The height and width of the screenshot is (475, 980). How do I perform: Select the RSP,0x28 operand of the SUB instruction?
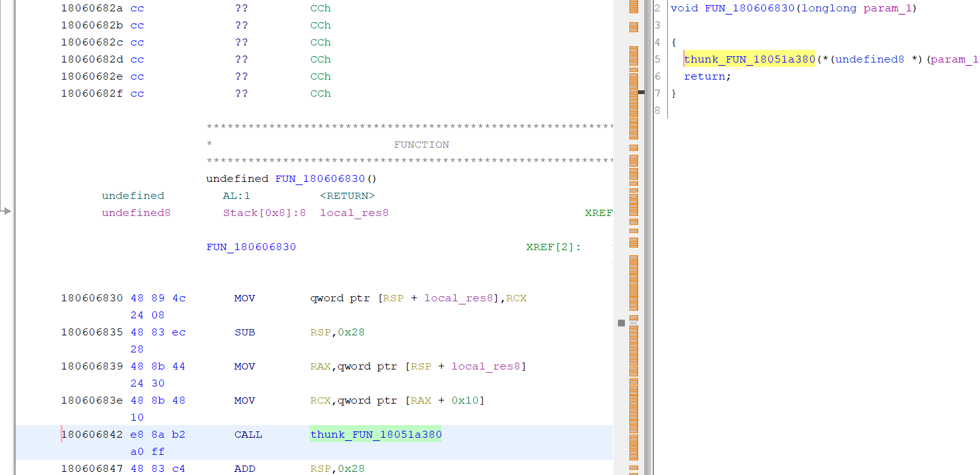pos(337,332)
